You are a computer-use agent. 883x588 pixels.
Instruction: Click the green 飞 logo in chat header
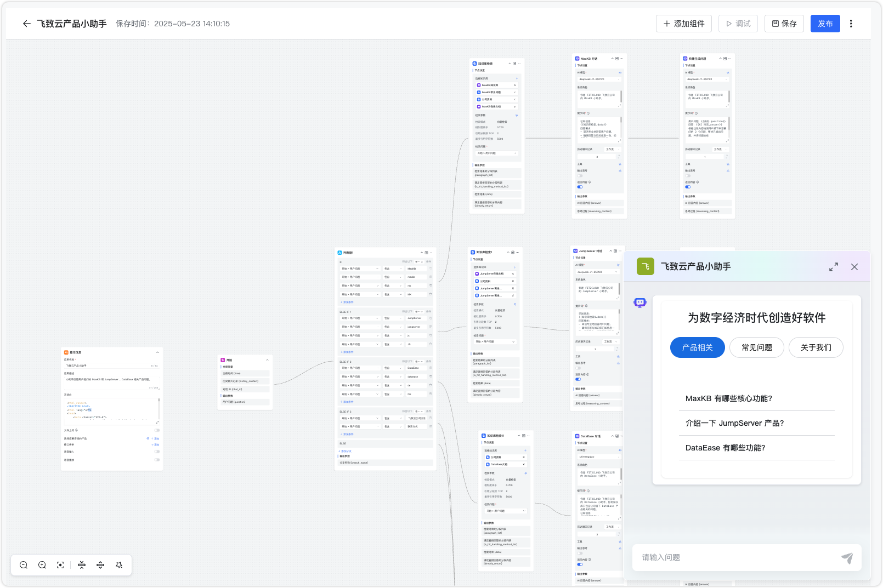coord(646,266)
